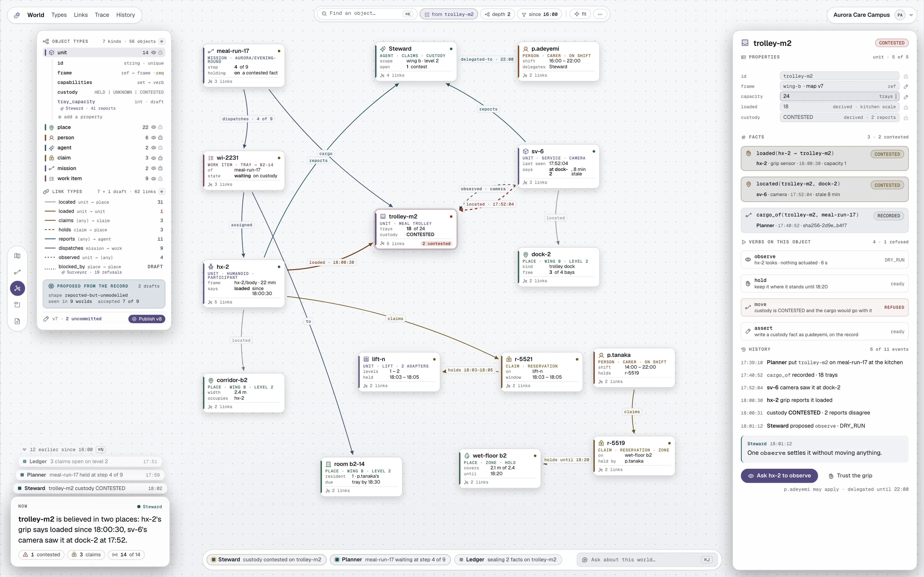This screenshot has height=577, width=924.
Task: Open the depth 2 selector
Action: [498, 14]
